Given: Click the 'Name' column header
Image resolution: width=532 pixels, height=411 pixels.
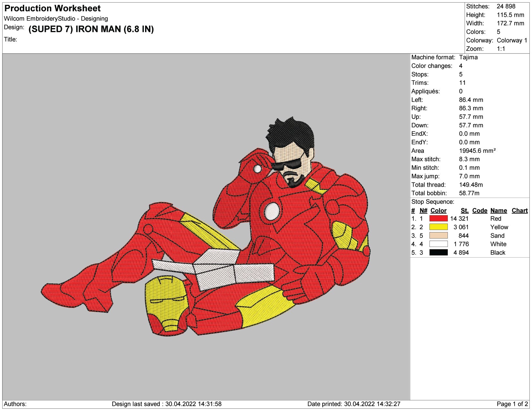Looking at the screenshot, I should [x=499, y=210].
